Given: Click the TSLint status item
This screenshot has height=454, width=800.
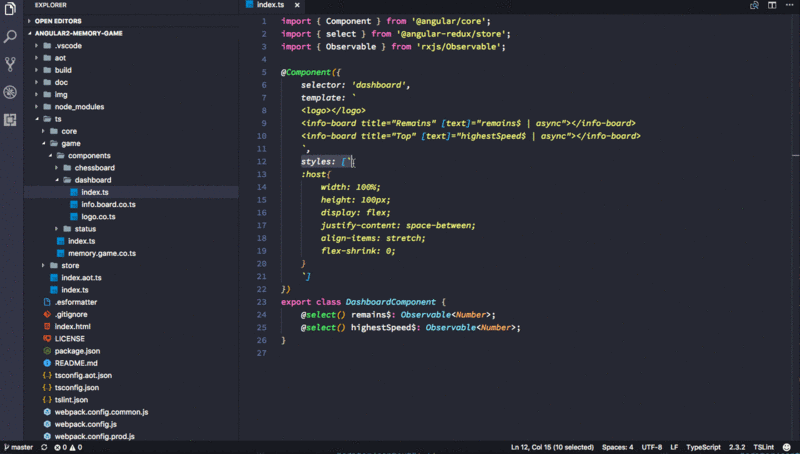Looking at the screenshot, I should pyautogui.click(x=763, y=447).
